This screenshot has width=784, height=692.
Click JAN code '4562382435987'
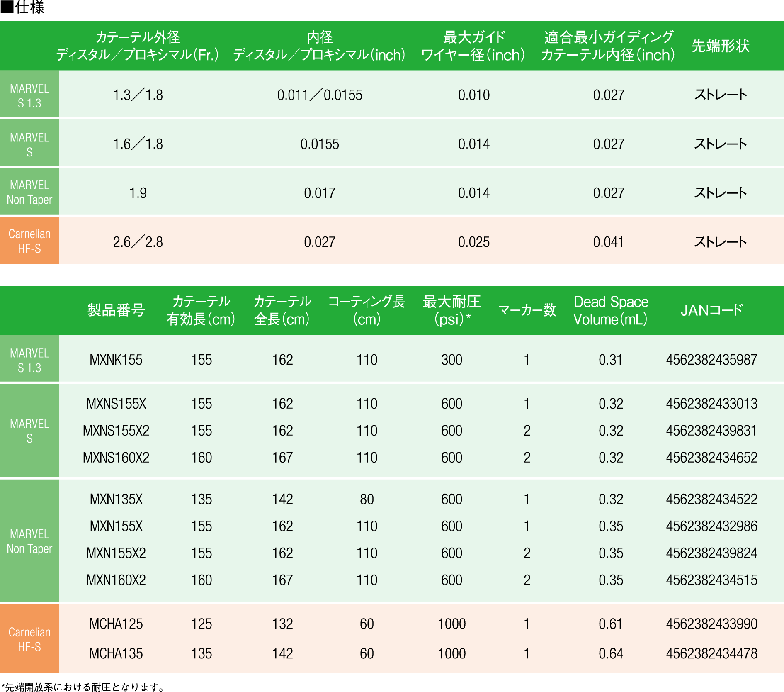[712, 360]
